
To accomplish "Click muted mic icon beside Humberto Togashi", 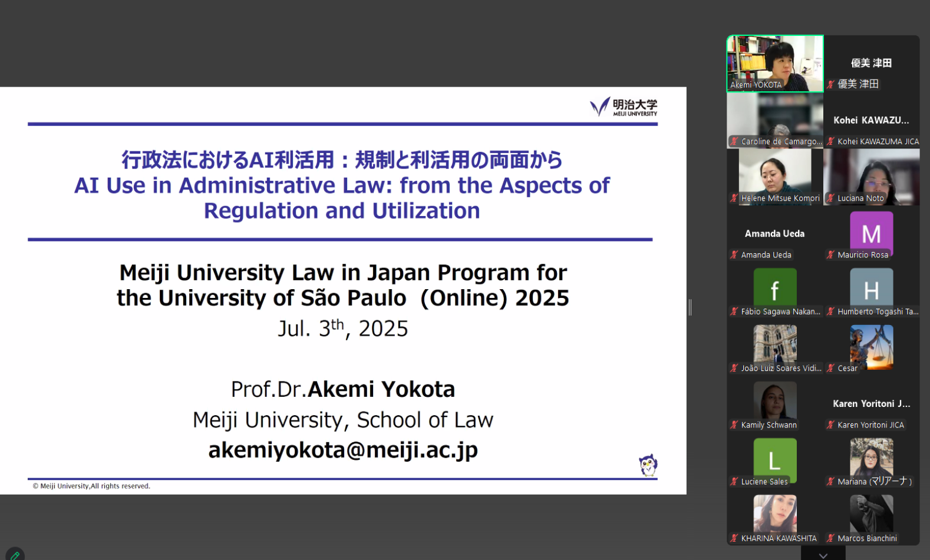I will 831,312.
